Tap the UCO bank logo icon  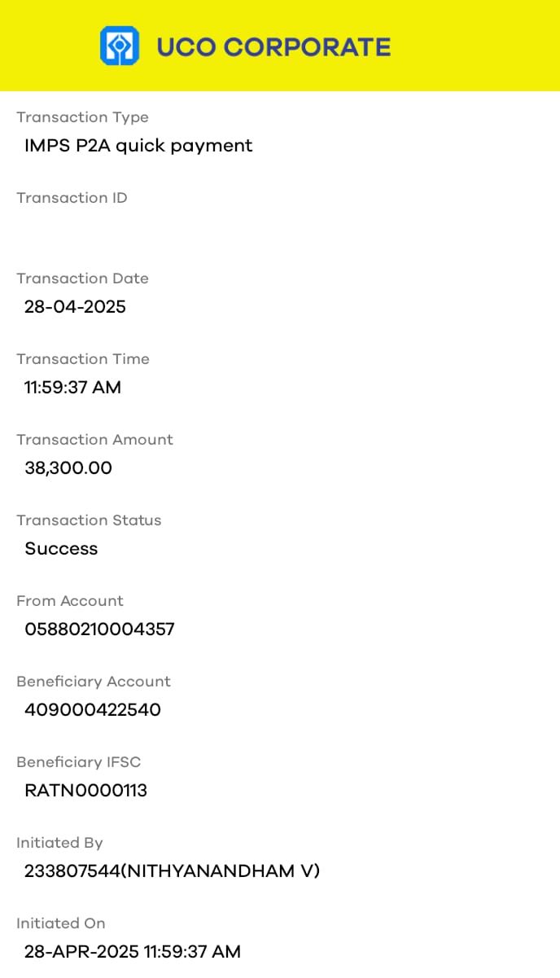tap(120, 46)
